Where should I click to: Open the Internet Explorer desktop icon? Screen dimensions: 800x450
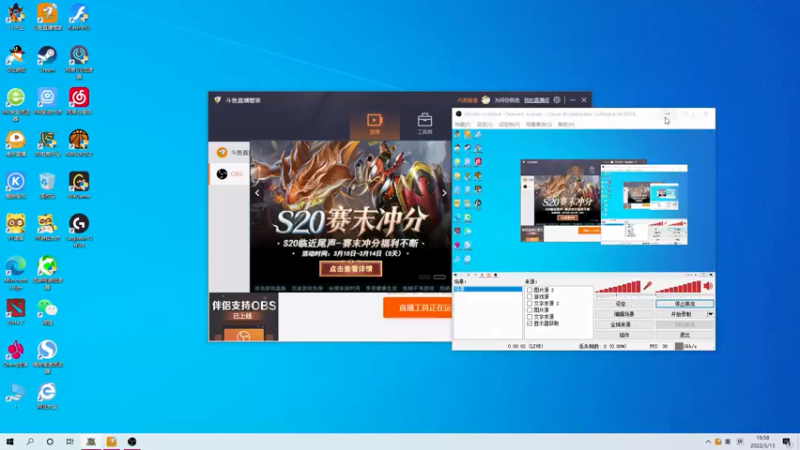[x=47, y=396]
